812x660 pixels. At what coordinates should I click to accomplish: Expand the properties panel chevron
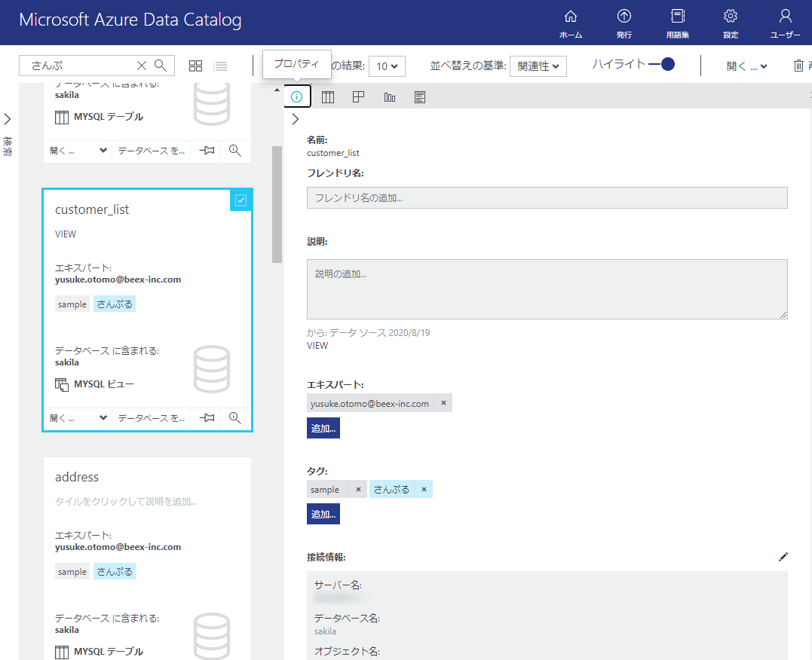coord(296,119)
